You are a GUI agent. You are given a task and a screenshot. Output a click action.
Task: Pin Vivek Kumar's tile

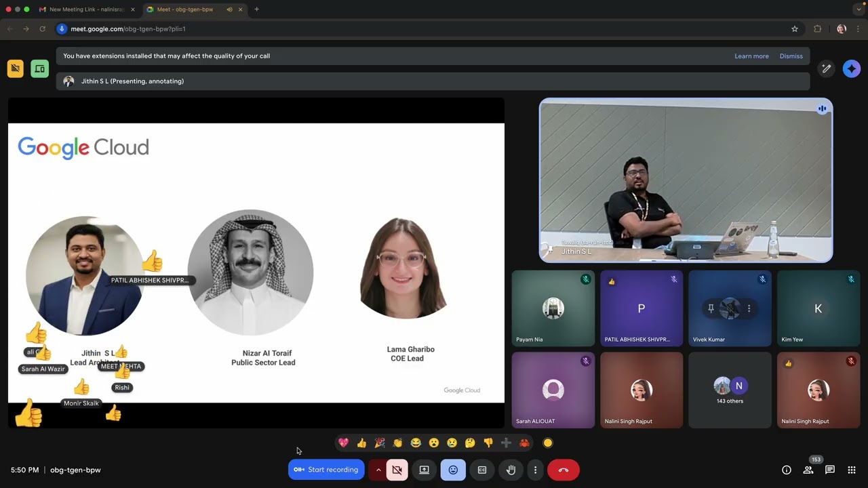coord(711,308)
